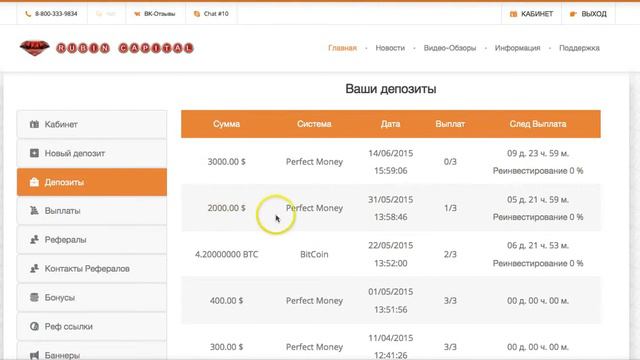Click the Кабинет icon in the top bar
640x360 pixels.
point(513,14)
